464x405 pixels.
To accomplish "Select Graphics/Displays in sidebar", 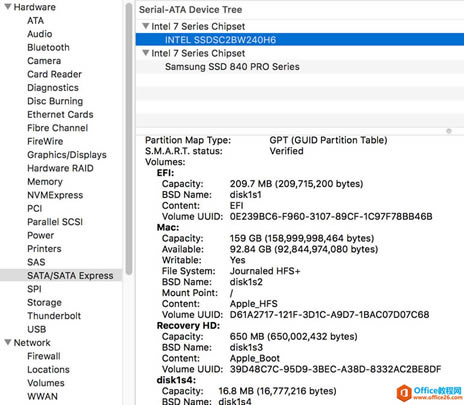I will click(x=67, y=155).
